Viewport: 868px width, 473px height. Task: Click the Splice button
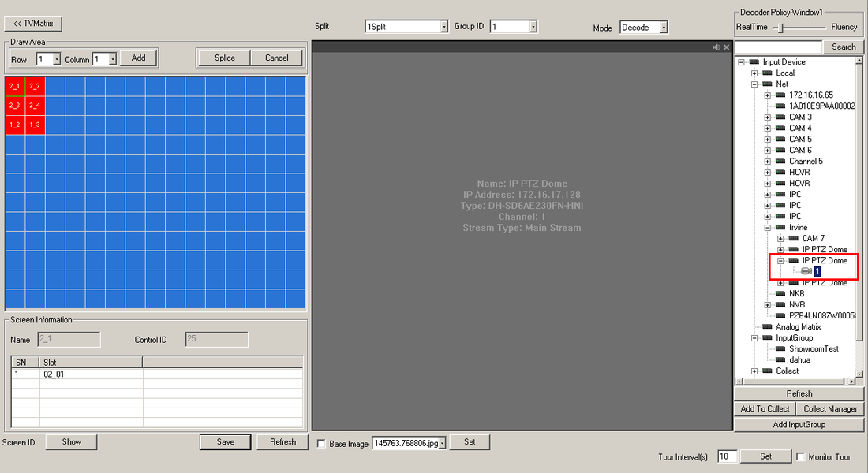point(224,58)
